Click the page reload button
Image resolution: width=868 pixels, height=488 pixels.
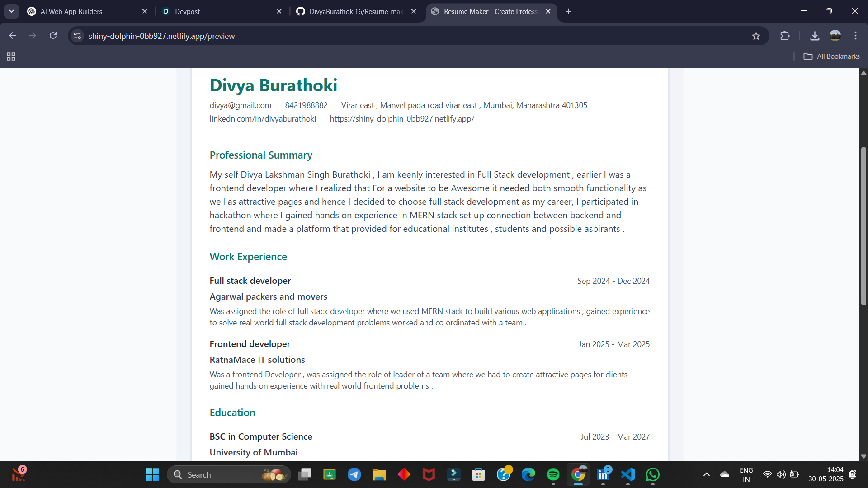[53, 36]
